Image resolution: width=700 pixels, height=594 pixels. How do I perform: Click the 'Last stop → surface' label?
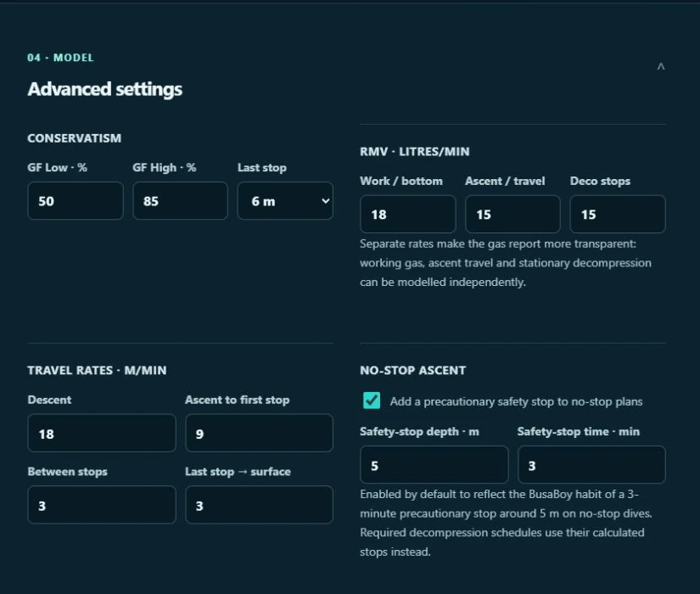pos(238,472)
